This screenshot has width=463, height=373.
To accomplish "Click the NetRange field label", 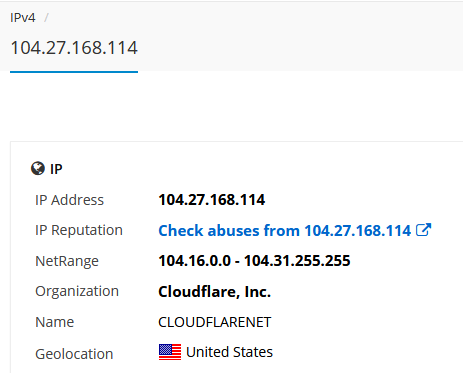I will [67, 261].
